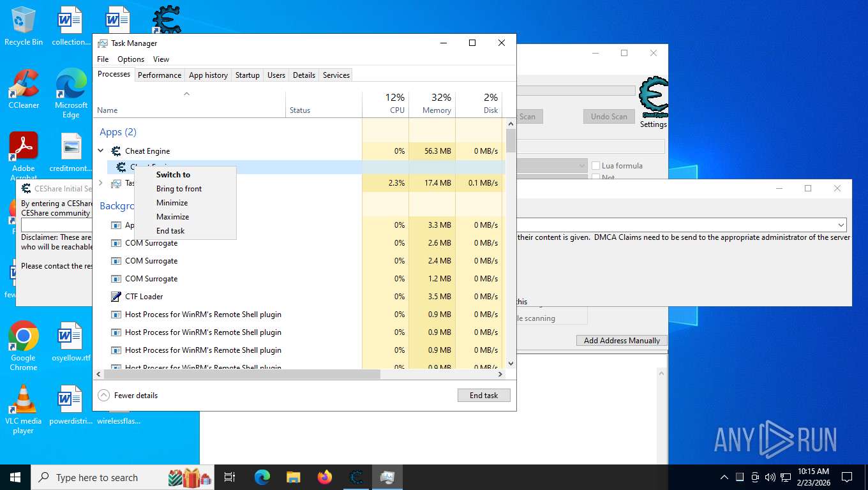Image resolution: width=868 pixels, height=490 pixels.
Task: Open the File menu in Task Manager
Action: [x=103, y=59]
